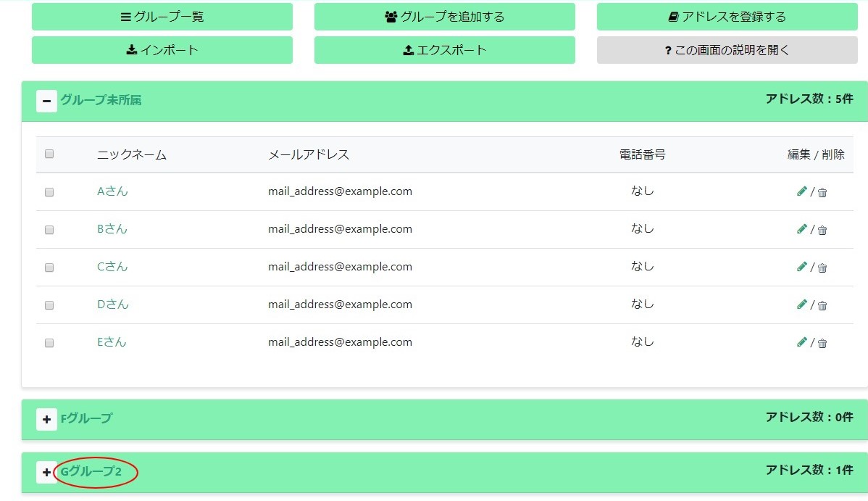
Task: Click the グループを追加する button
Action: click(x=444, y=16)
